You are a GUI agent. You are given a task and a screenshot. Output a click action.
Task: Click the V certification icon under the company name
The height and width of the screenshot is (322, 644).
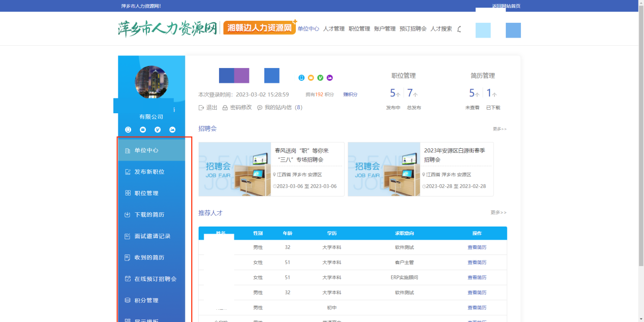coord(158,130)
